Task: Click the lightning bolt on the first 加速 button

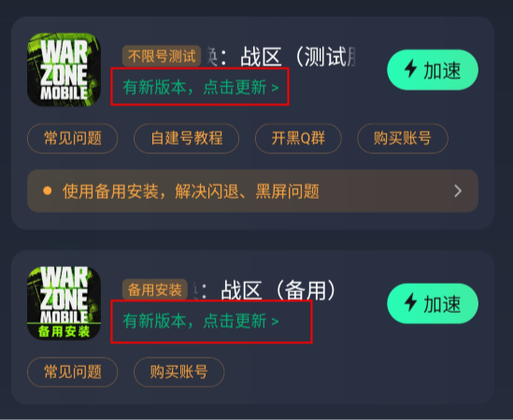Action: click(x=410, y=69)
